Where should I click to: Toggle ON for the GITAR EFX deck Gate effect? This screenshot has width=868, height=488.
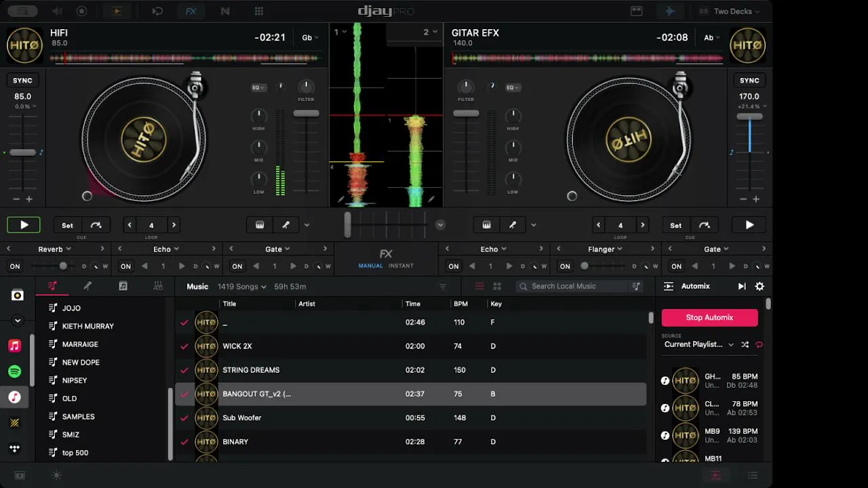[676, 266]
